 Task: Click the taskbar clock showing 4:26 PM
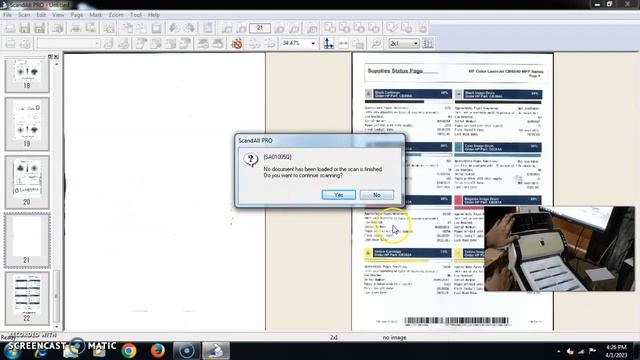[616, 351]
